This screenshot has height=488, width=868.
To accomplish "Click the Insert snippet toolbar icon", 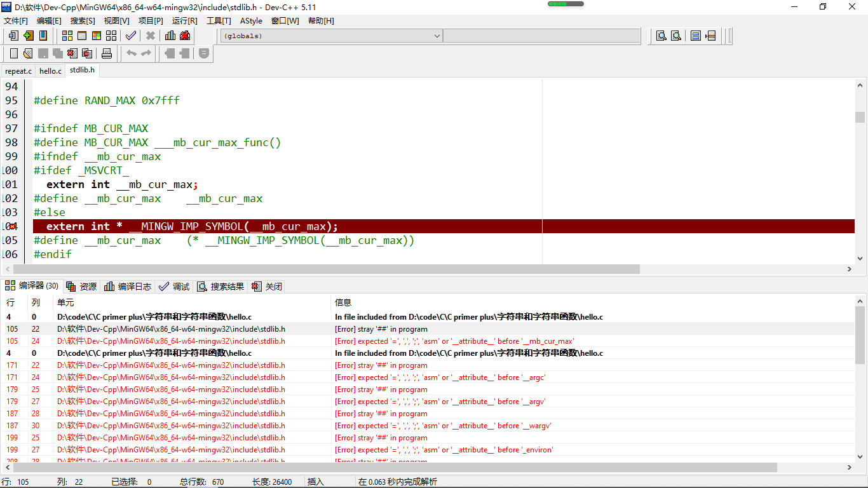I will (13, 36).
